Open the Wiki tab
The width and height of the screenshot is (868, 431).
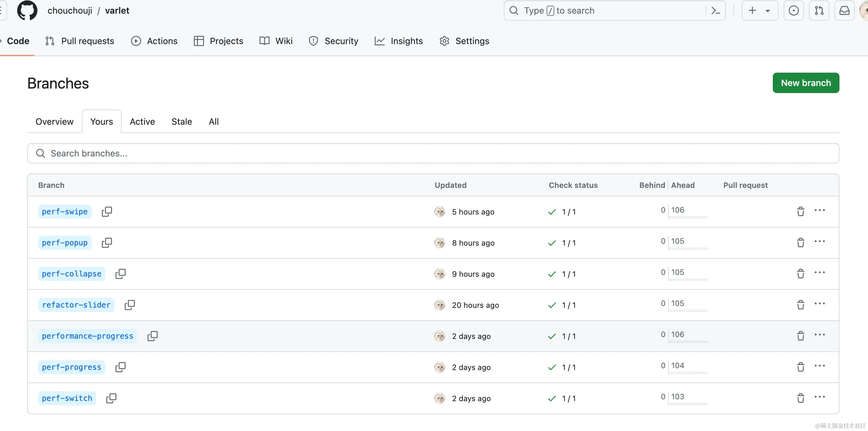coord(276,41)
